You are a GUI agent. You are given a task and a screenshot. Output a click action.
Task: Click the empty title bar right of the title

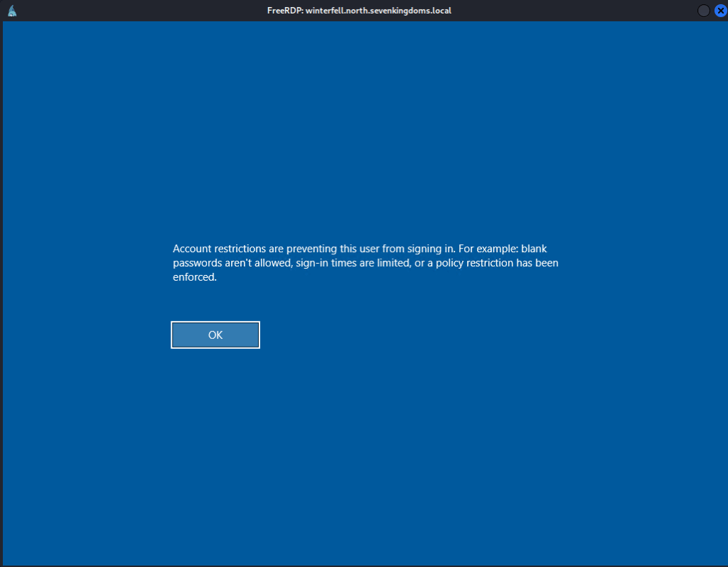(569, 10)
